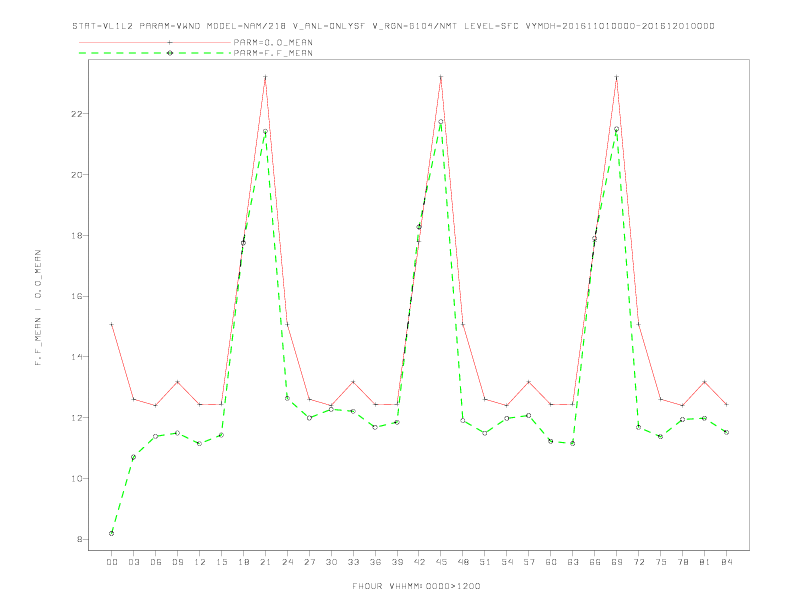Click the green circle data point at hour 24
This screenshot has height=612, width=792.
(x=287, y=398)
